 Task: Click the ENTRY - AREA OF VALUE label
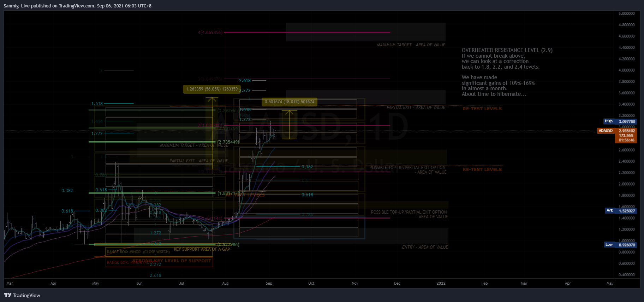425,247
